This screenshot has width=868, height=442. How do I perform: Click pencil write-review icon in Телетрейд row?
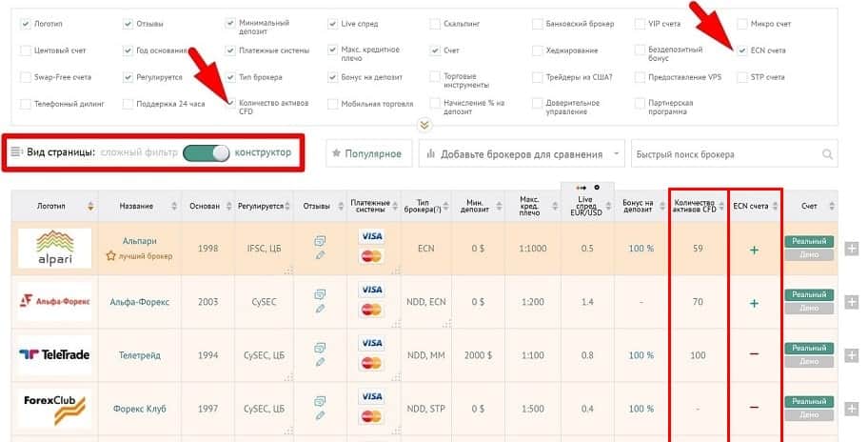[x=320, y=362]
